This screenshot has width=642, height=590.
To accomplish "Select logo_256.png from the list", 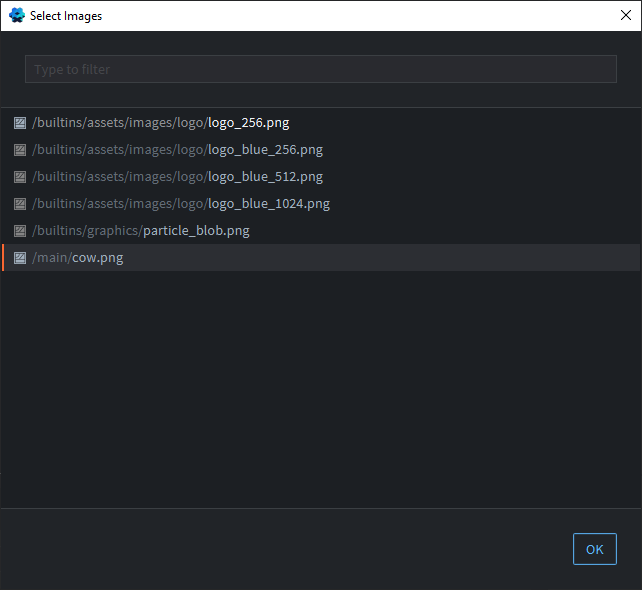I will point(321,123).
